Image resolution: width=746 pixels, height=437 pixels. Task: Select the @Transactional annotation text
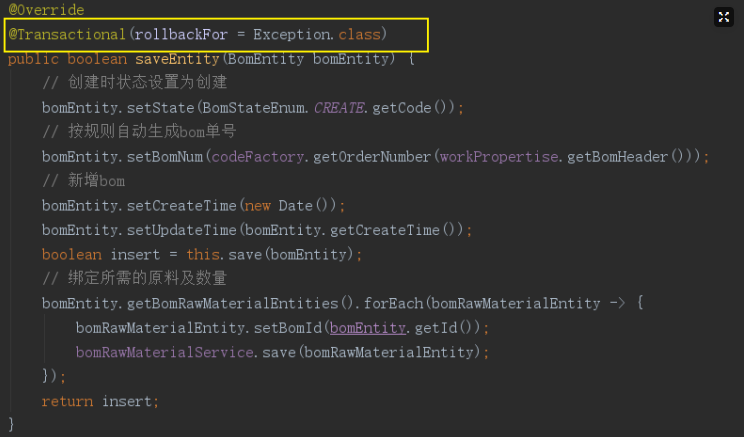point(66,35)
